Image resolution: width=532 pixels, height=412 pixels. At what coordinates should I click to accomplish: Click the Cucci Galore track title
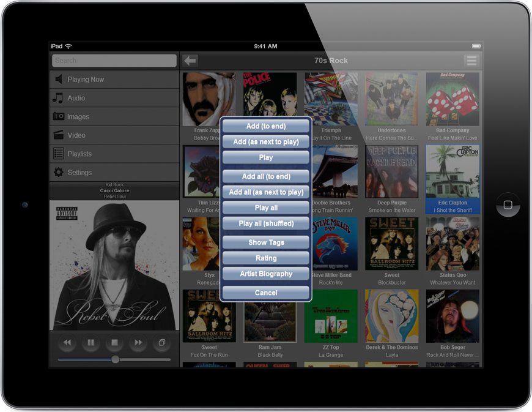(114, 190)
